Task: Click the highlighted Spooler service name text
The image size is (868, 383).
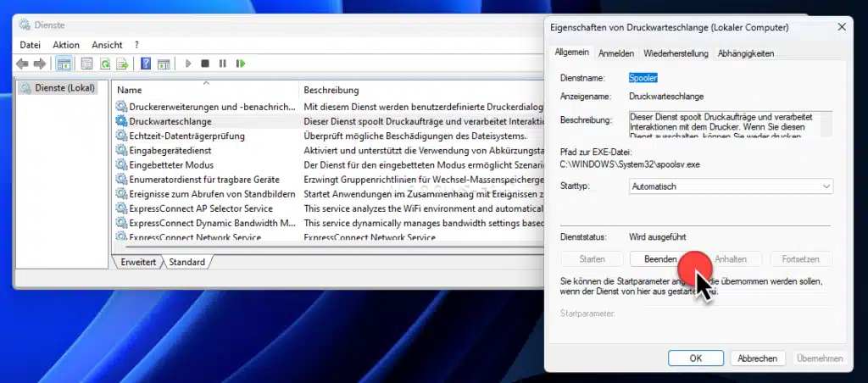Action: (643, 78)
